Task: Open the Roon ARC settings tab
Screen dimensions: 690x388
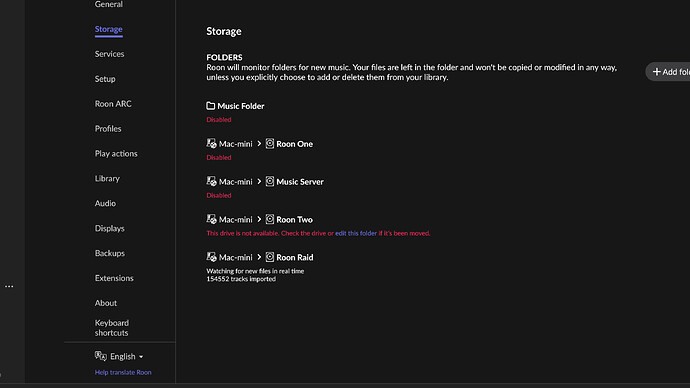Action: pyautogui.click(x=113, y=104)
